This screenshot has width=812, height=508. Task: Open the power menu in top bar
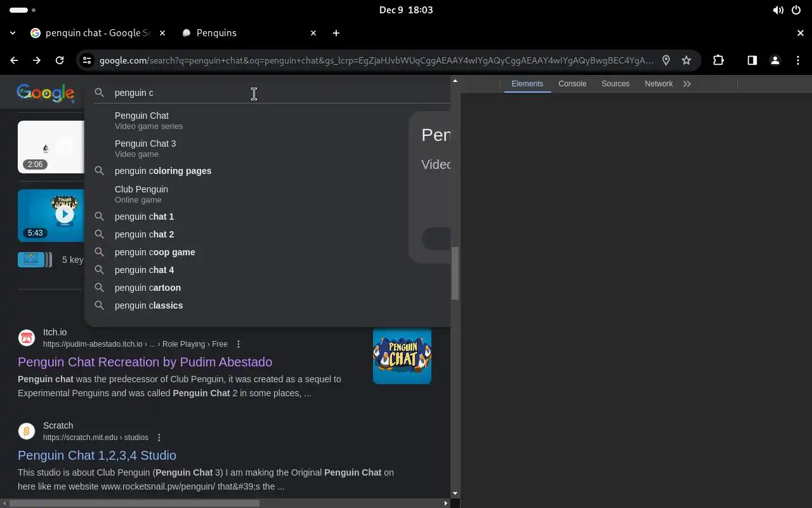pos(796,10)
